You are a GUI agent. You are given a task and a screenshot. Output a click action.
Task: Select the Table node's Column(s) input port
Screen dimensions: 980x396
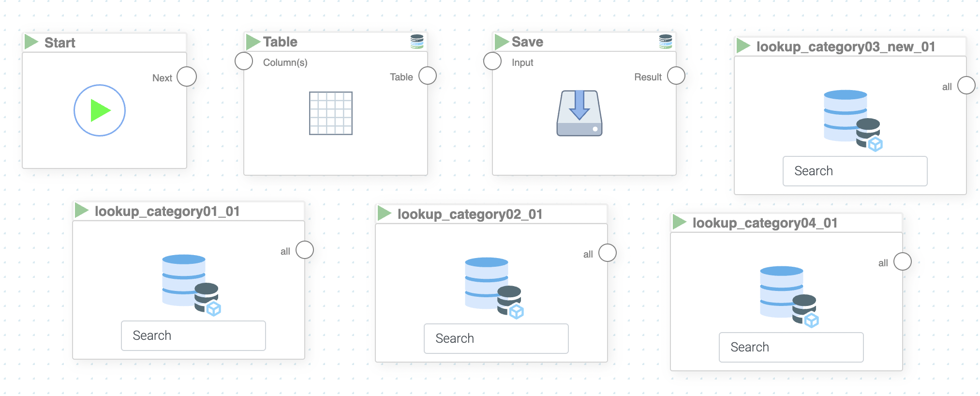[244, 61]
